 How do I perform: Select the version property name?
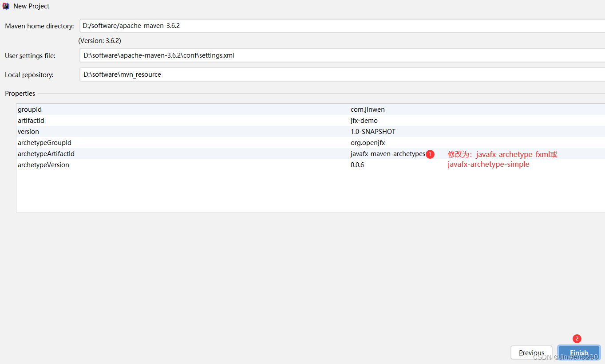point(28,132)
